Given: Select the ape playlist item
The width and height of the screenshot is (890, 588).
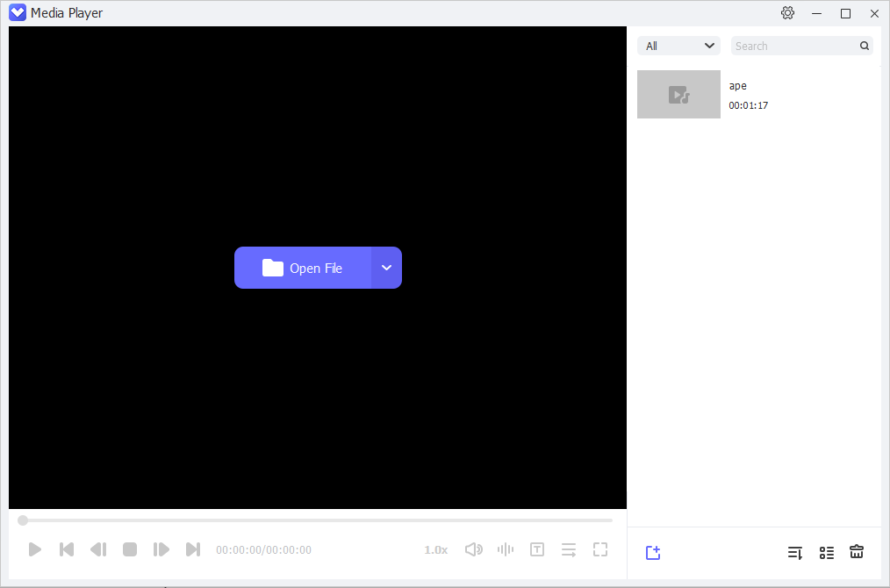Looking at the screenshot, I should (x=755, y=94).
